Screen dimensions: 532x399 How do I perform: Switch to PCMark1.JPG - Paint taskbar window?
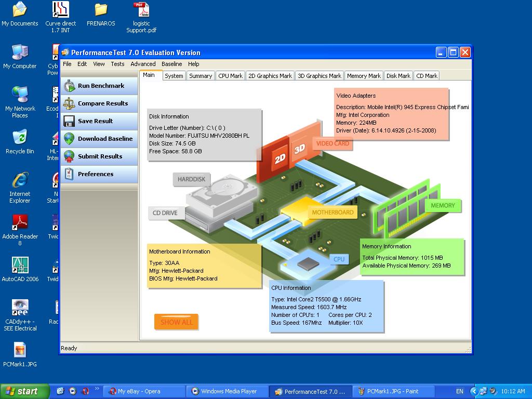pyautogui.click(x=394, y=391)
